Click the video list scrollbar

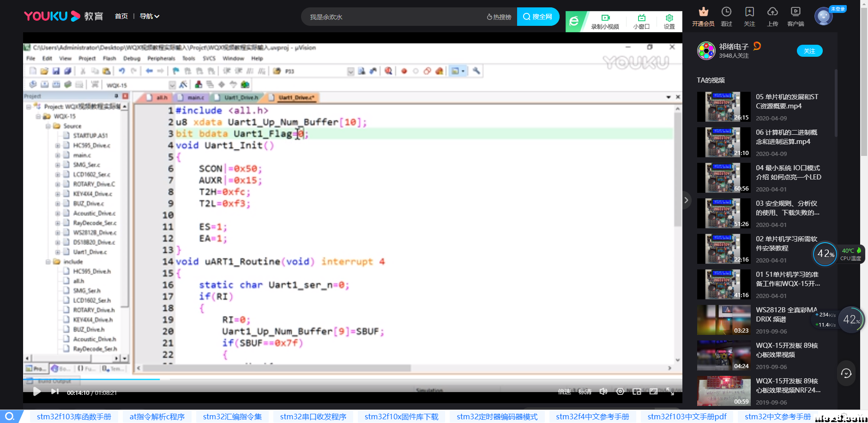[x=836, y=103]
